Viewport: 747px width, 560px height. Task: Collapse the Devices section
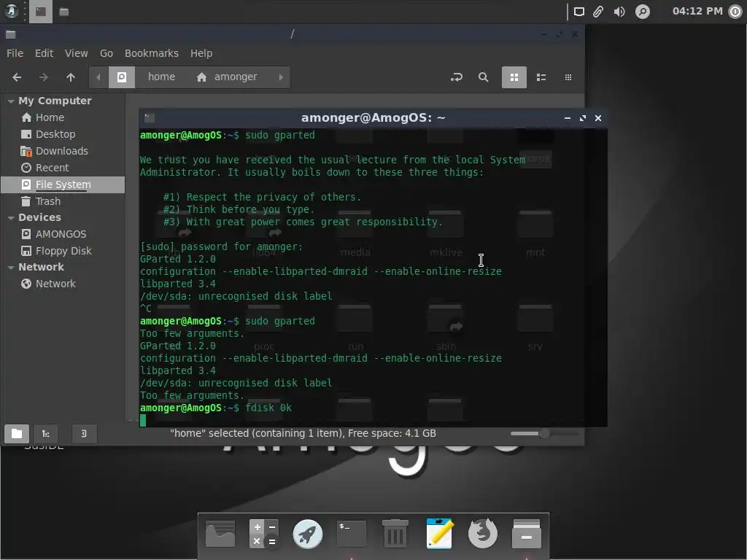(x=10, y=217)
